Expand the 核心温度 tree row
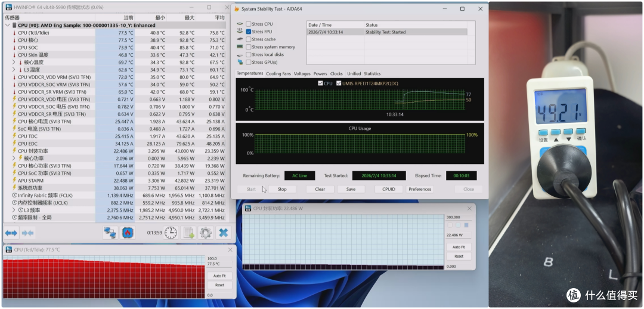The height and width of the screenshot is (309, 644). click(14, 62)
